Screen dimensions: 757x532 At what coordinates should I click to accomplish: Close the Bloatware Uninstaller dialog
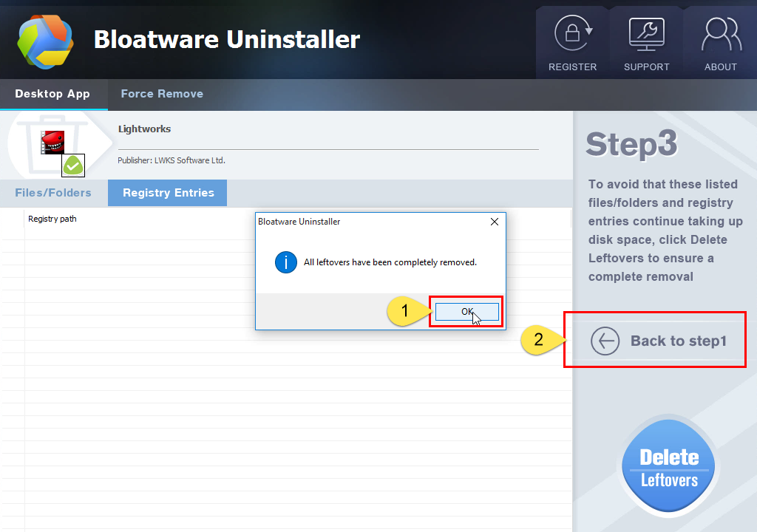495,222
